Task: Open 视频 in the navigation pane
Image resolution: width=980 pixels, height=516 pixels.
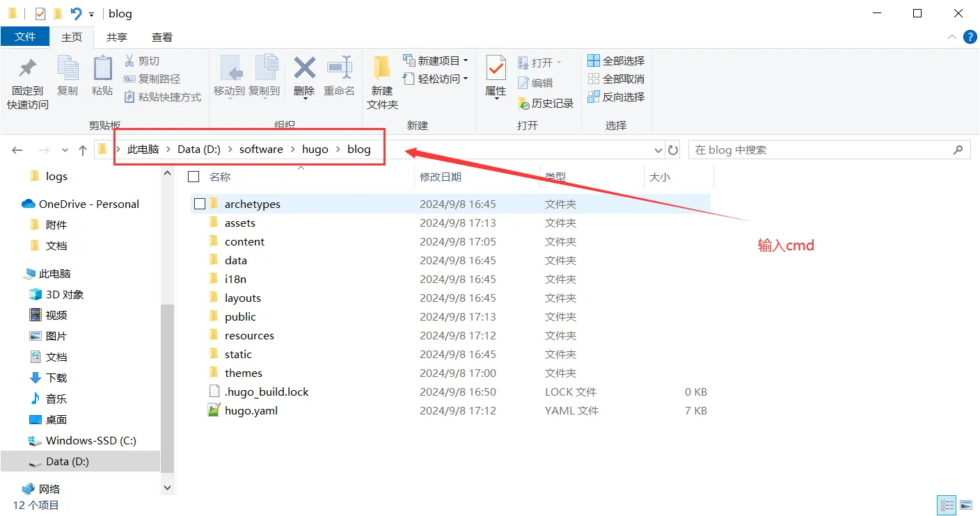Action: pyautogui.click(x=48, y=315)
